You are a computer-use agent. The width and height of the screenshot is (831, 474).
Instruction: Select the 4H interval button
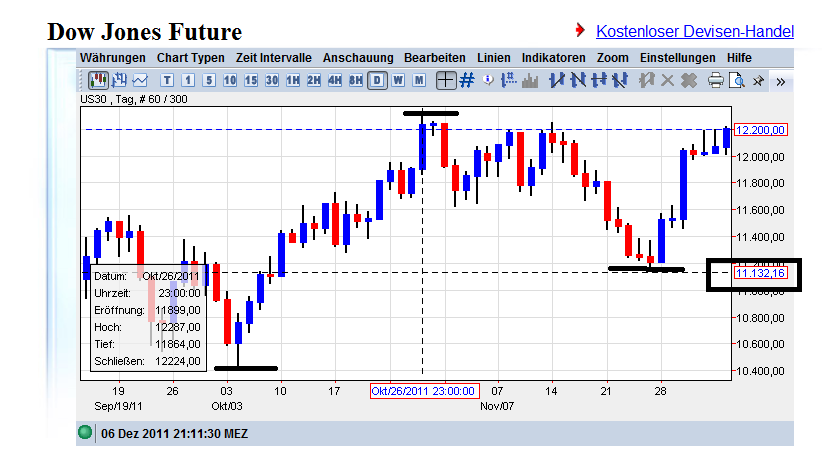pos(335,81)
